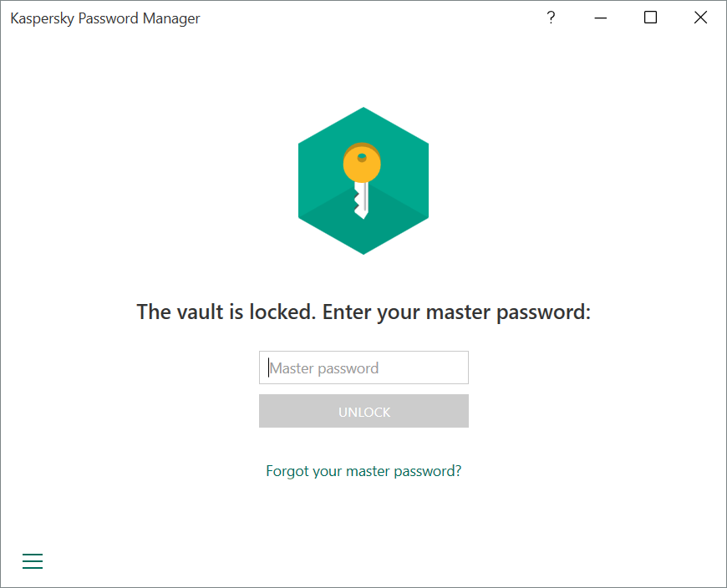Click the blinking cursor in the password field
727x588 pixels.
269,367
